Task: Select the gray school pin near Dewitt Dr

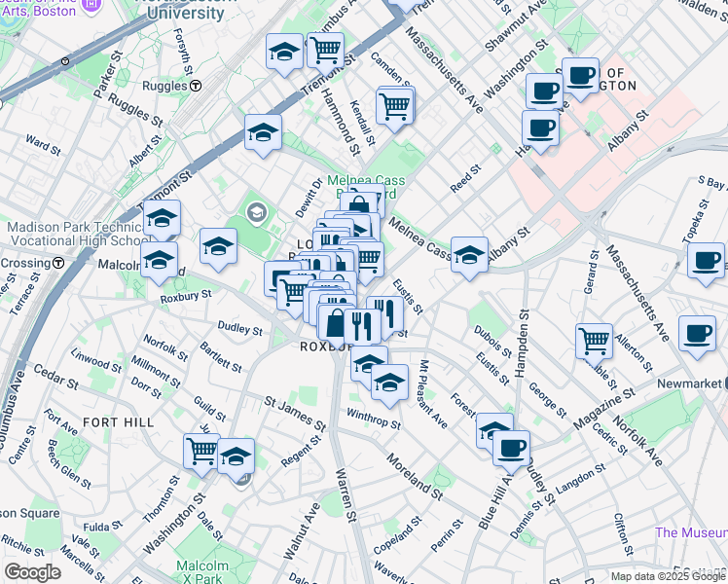Action: tap(256, 212)
